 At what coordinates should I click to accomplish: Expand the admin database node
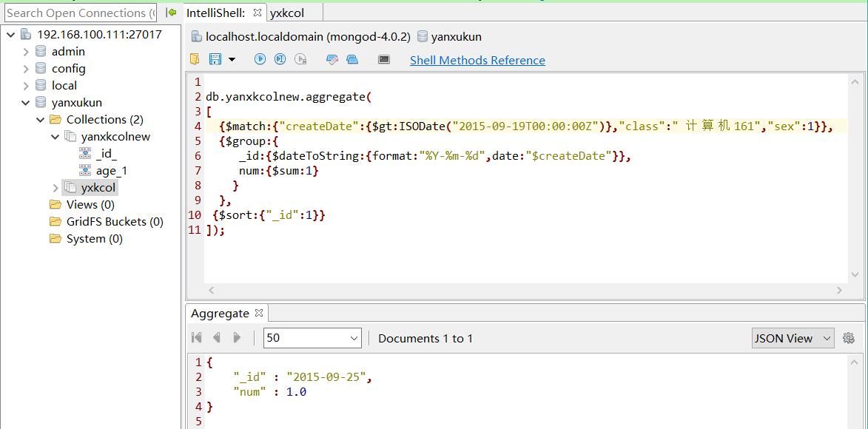tap(25, 52)
